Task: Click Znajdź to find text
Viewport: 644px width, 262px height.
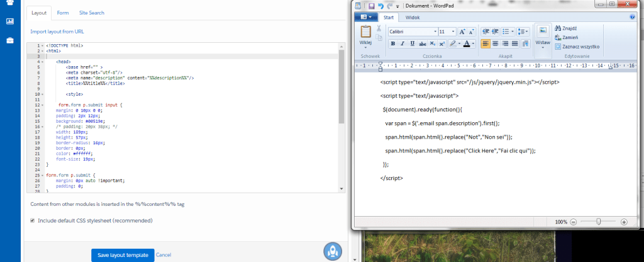Action: 566,28
